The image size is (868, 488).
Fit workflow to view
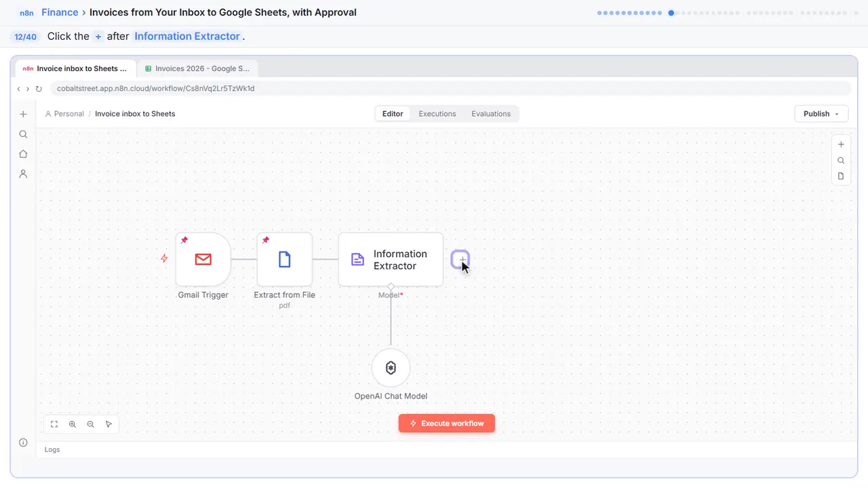point(54,424)
